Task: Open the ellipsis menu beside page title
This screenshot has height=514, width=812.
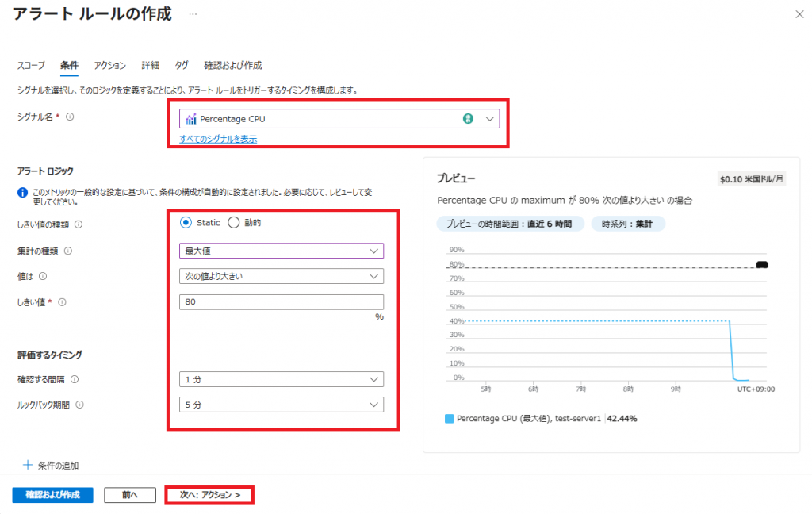Action: (x=193, y=15)
